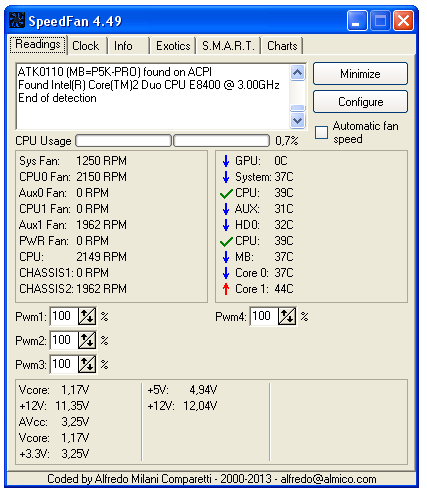
Task: Click the Intel Core2 Duo E8400 log line
Action: [149, 85]
